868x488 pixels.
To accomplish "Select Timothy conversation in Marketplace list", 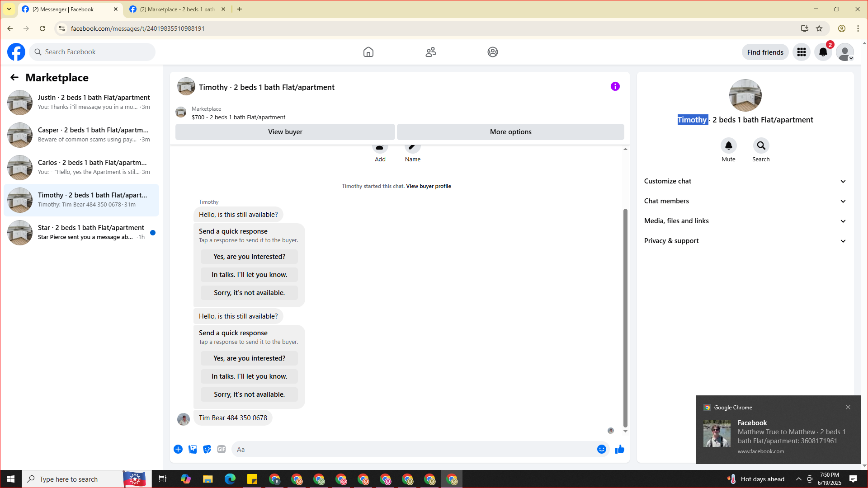I will pyautogui.click(x=81, y=200).
